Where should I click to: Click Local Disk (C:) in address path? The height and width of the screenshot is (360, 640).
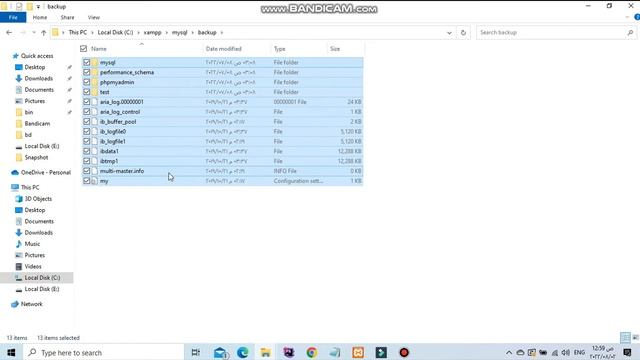(x=115, y=33)
